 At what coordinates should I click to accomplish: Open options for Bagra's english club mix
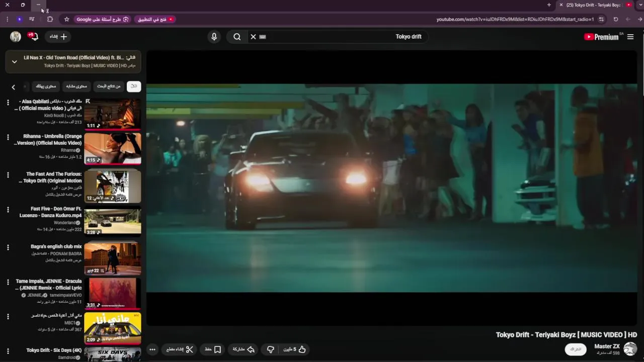8,247
